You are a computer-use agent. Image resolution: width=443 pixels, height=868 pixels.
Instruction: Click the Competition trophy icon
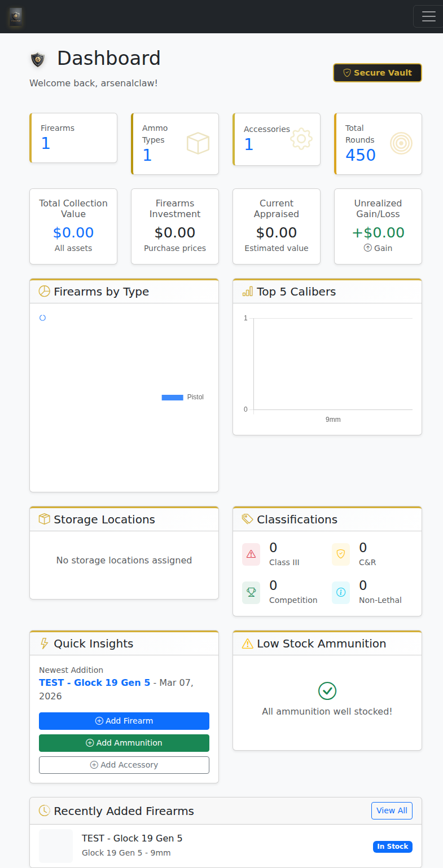tap(251, 592)
